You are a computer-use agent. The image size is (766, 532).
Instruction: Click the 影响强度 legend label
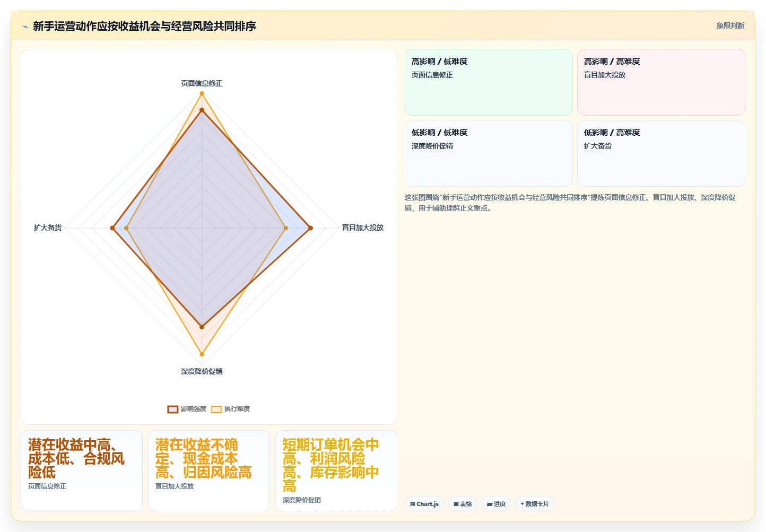pyautogui.click(x=193, y=409)
